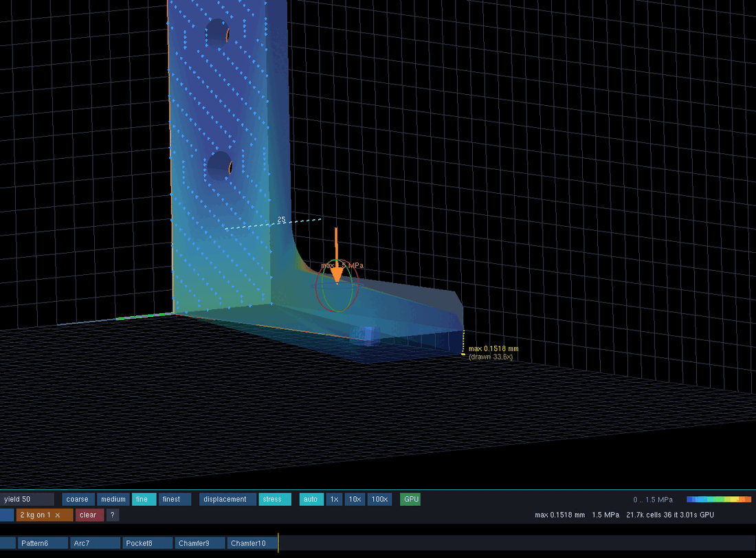Image resolution: width=756 pixels, height=558 pixels.
Task: Switch view to stress mode
Action: [x=275, y=499]
